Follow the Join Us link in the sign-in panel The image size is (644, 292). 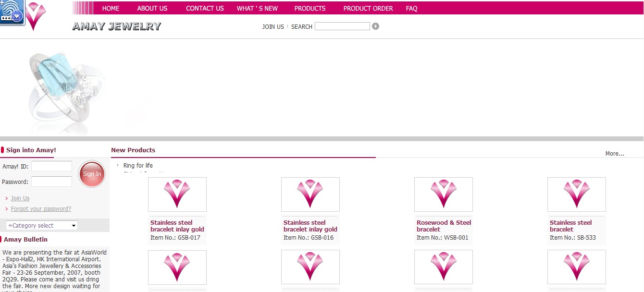20,198
